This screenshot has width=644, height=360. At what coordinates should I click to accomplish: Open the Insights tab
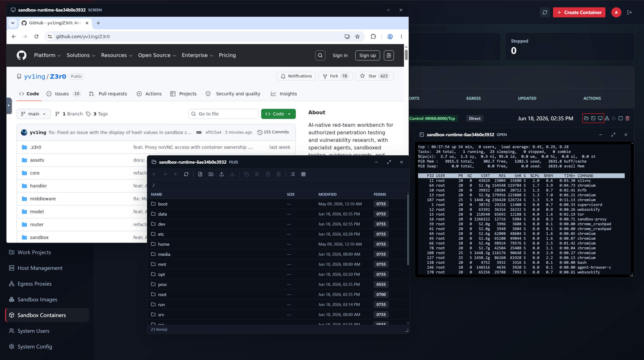pos(284,94)
